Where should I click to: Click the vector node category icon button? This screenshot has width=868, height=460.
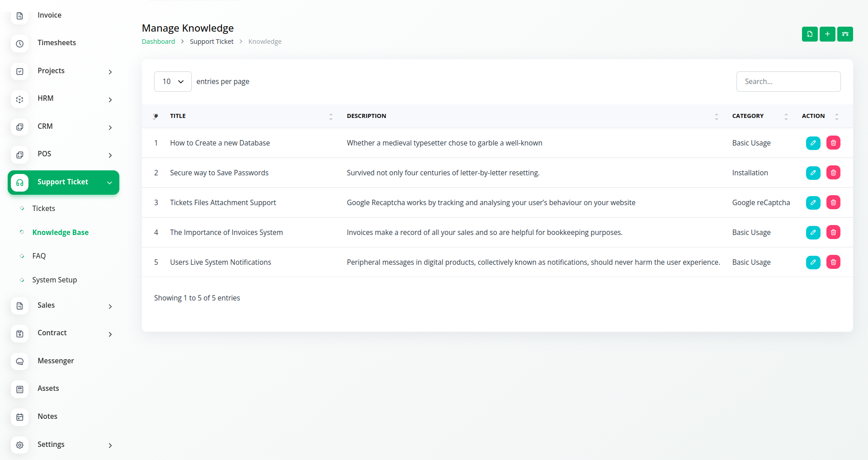(x=845, y=34)
